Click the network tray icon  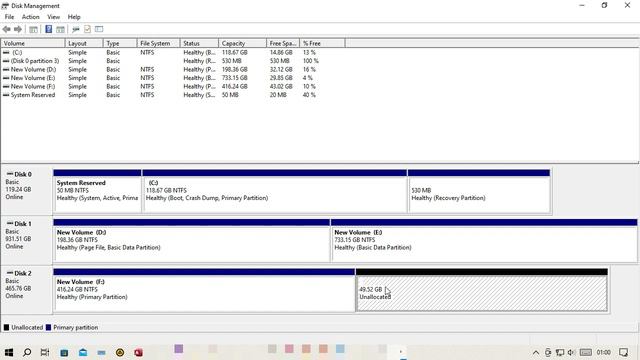tap(560, 352)
